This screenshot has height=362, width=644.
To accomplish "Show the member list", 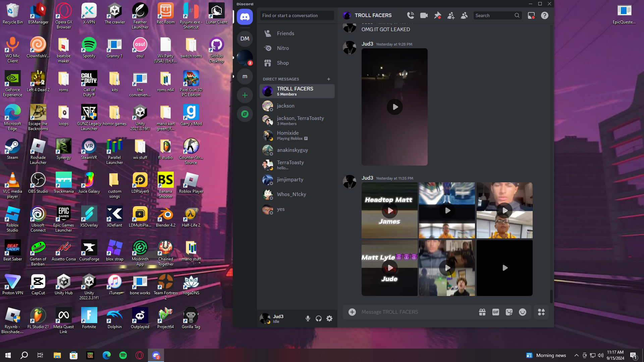I will click(464, 15).
